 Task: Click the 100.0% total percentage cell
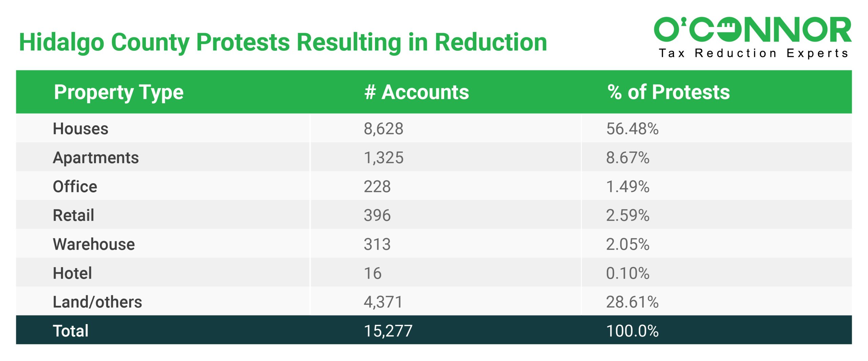632,331
